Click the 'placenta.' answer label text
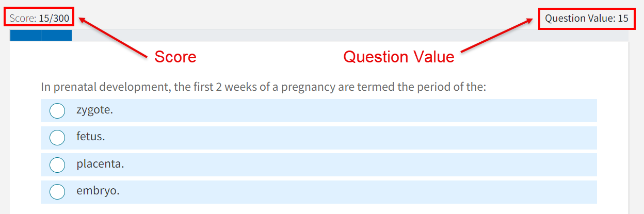Viewport: 644px width, 214px height. point(100,164)
